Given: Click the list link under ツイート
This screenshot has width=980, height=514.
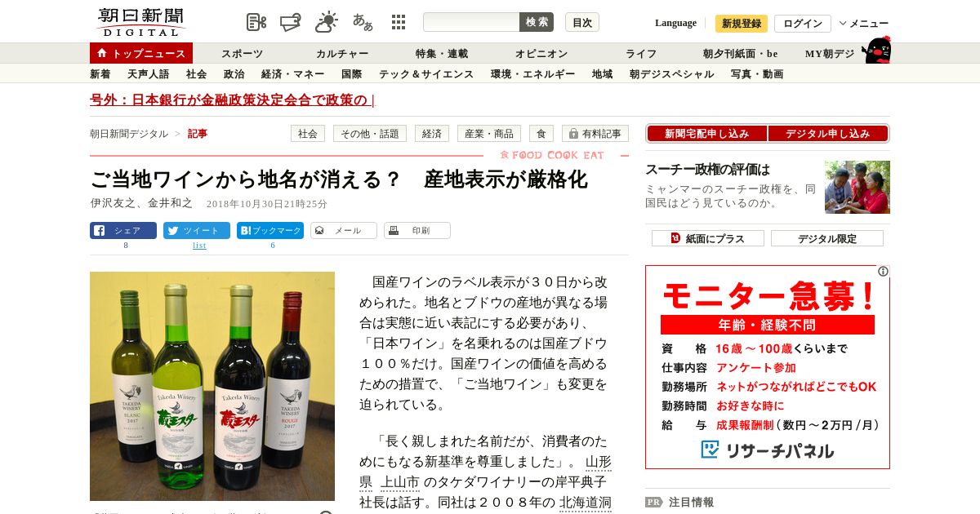Looking at the screenshot, I should (x=199, y=246).
